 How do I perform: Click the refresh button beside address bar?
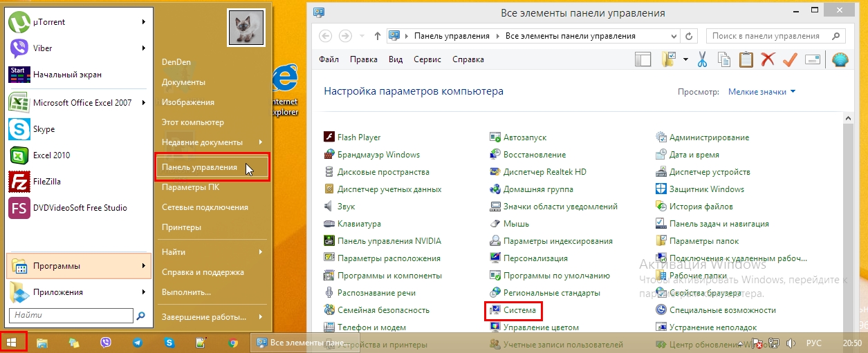click(688, 36)
